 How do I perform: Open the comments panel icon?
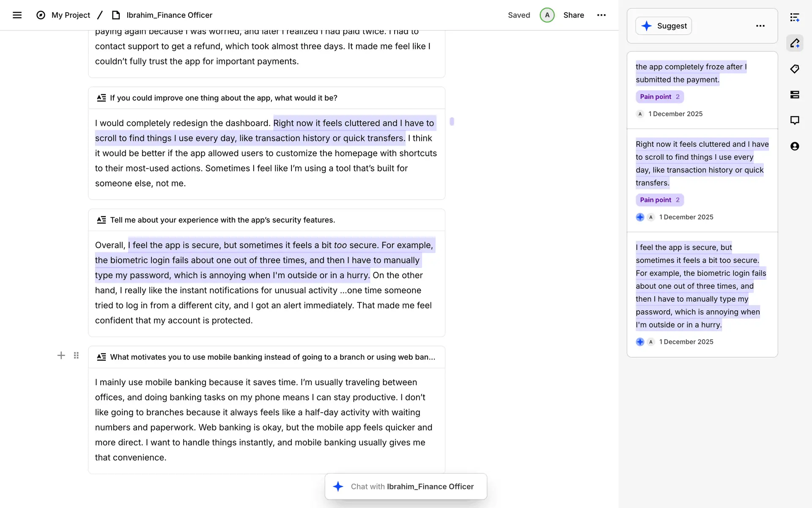coord(795,121)
